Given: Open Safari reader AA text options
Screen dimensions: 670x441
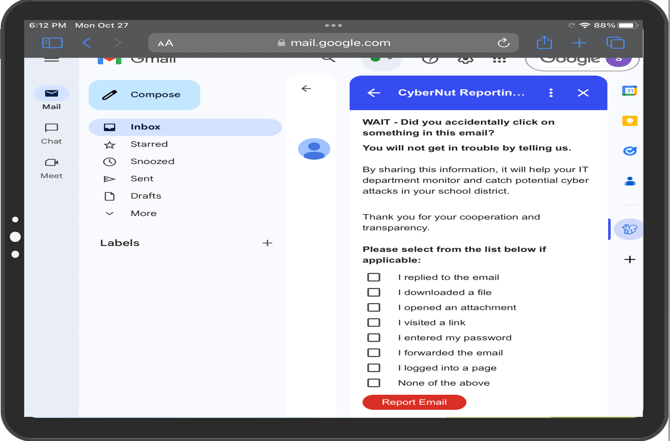Looking at the screenshot, I should click(165, 43).
